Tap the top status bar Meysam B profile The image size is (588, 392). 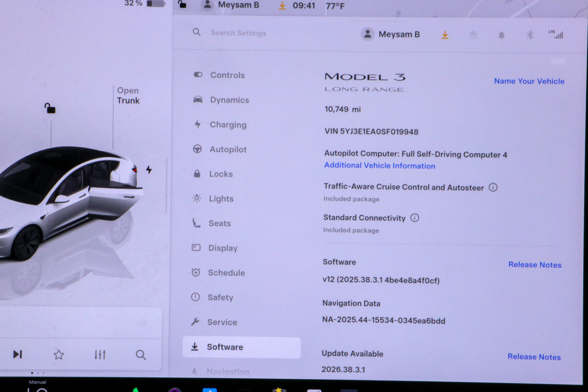pyautogui.click(x=230, y=5)
